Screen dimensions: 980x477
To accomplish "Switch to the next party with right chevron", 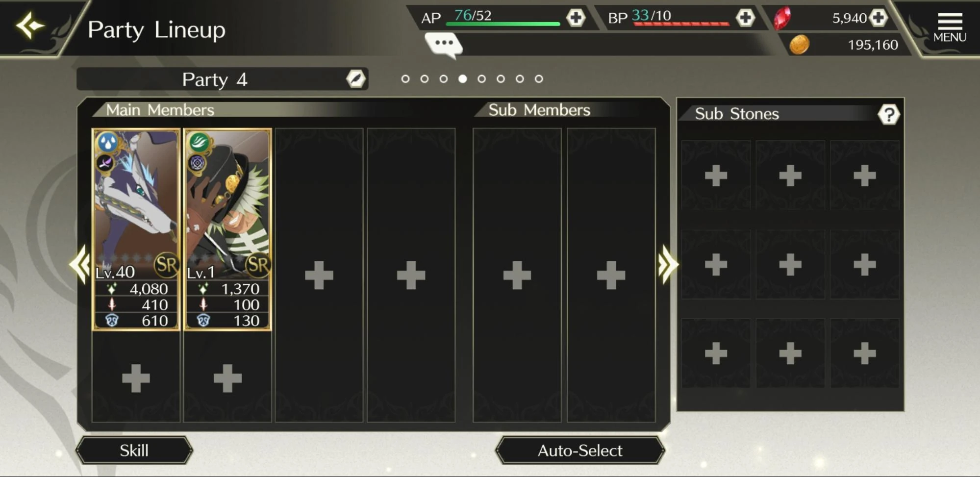I will [668, 265].
